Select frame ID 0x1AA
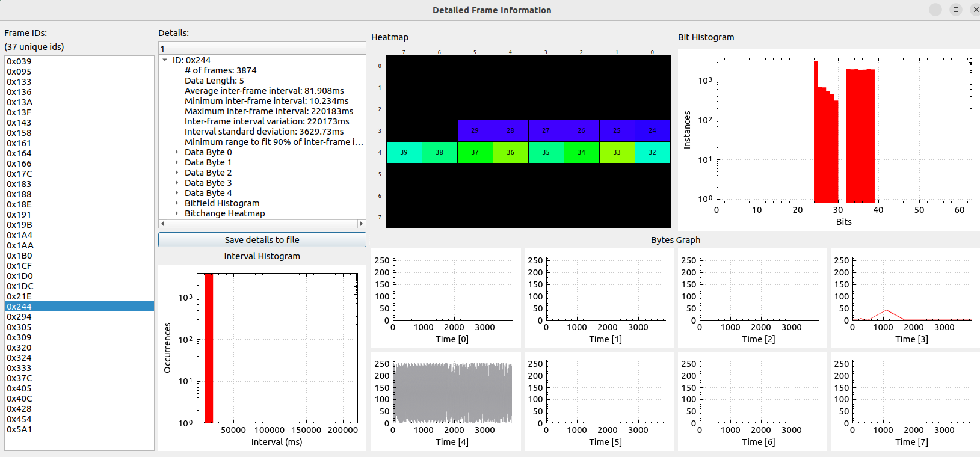Image resolution: width=980 pixels, height=457 pixels. [x=79, y=245]
